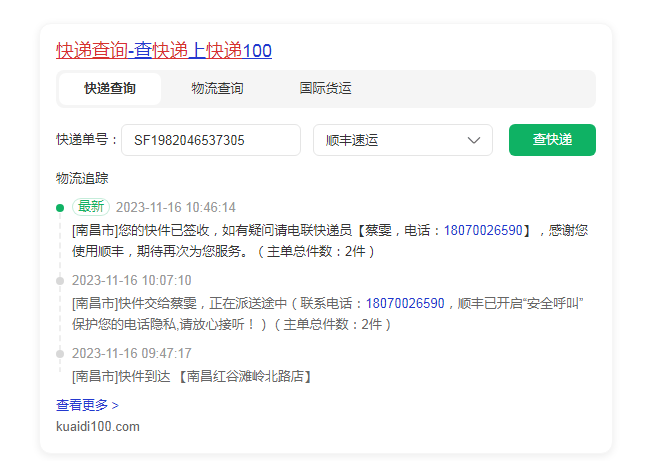This screenshot has width=659, height=461.
Task: Click the kuaidi100.com source text
Action: [x=98, y=427]
